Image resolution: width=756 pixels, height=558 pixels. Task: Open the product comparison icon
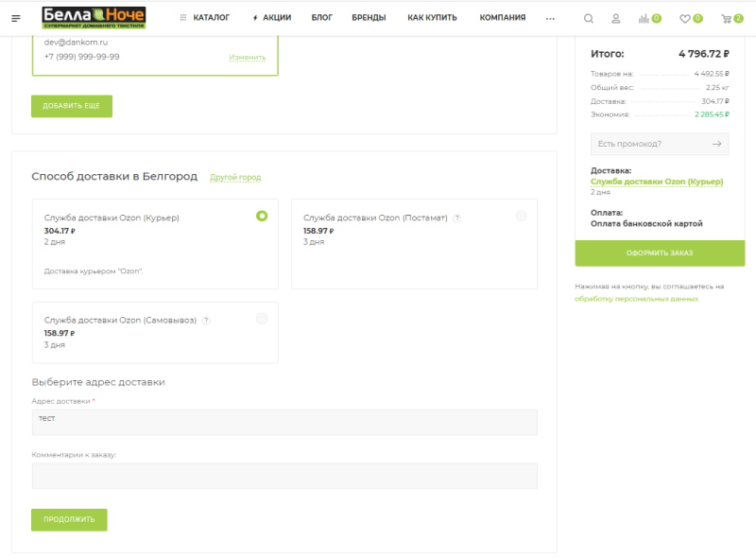644,18
